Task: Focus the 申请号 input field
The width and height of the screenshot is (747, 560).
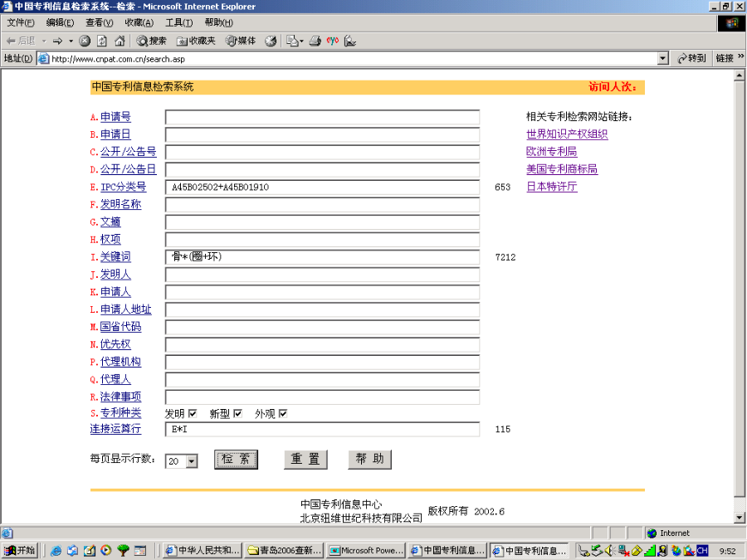Action: tap(323, 117)
